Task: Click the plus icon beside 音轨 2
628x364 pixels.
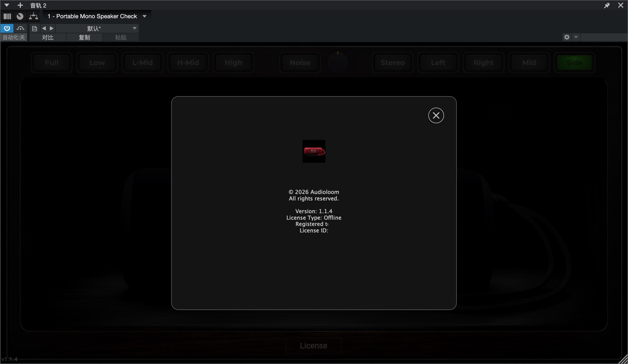Action: pyautogui.click(x=20, y=5)
